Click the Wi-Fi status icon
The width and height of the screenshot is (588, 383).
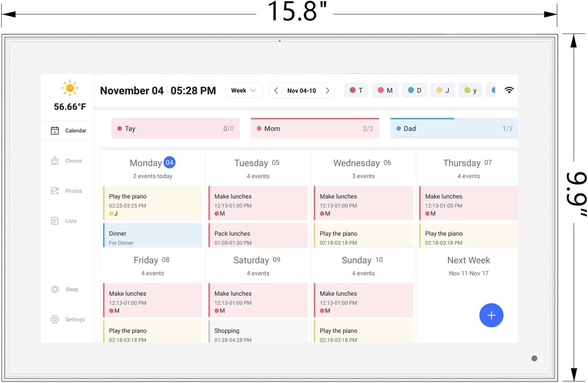point(509,90)
